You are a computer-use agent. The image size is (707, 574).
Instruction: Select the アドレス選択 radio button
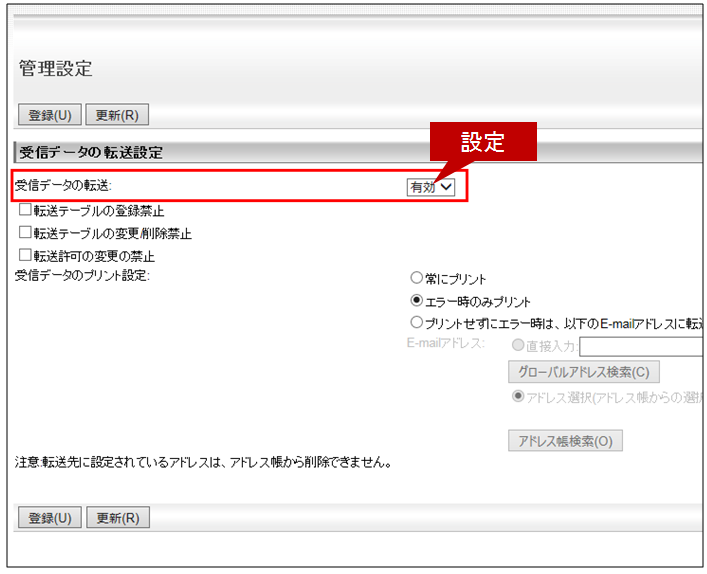pos(518,397)
